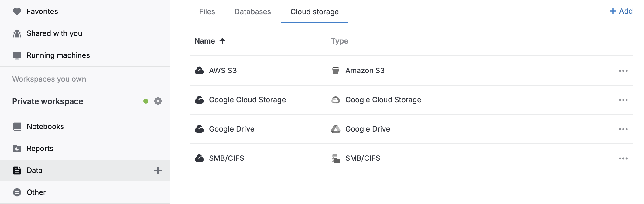Click the Data document icon
This screenshot has height=204, width=644.
click(17, 170)
